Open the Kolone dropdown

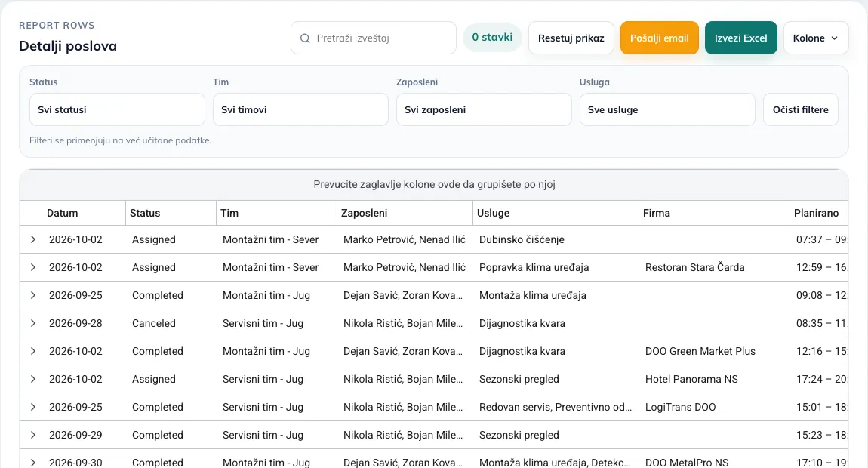(816, 38)
